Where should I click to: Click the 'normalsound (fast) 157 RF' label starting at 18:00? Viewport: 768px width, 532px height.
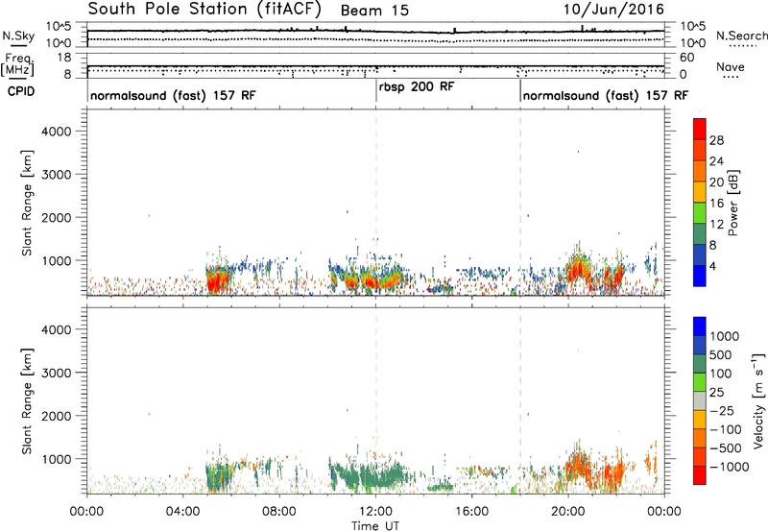click(x=606, y=95)
